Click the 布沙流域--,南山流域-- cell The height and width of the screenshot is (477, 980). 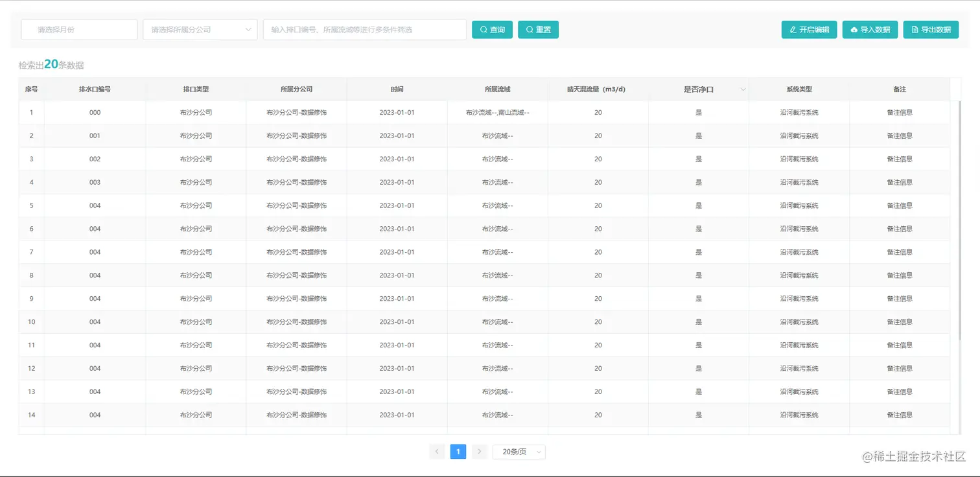click(498, 113)
